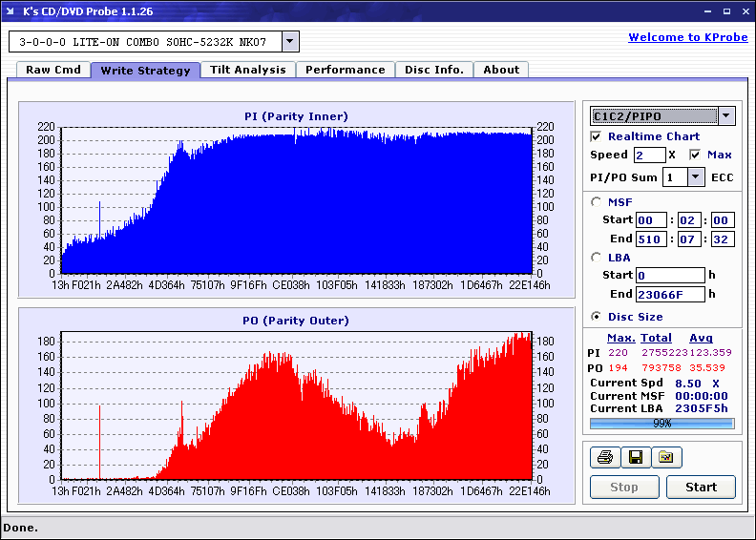Click the LBA End field 23066F
This screenshot has height=540, width=756.
[670, 294]
